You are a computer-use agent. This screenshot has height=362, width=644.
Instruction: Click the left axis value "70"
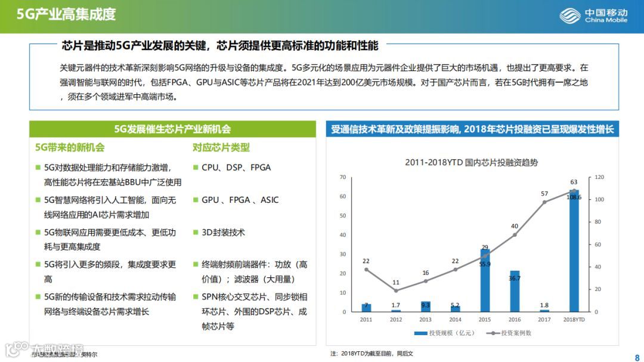point(343,177)
